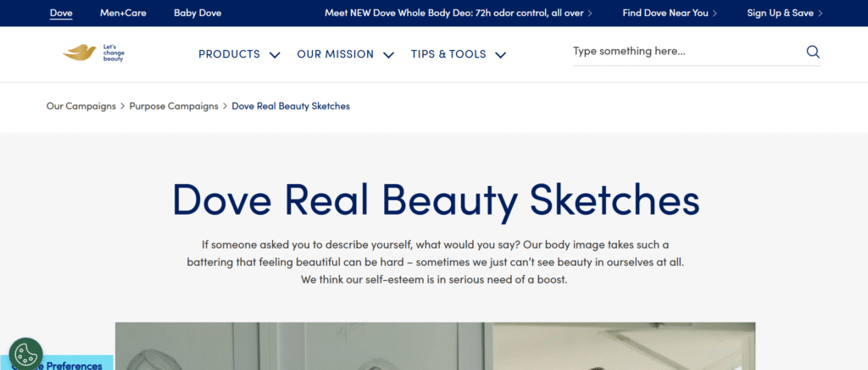Expand the TIPS & TOOLS menu chevron
The image size is (868, 370).
point(500,54)
